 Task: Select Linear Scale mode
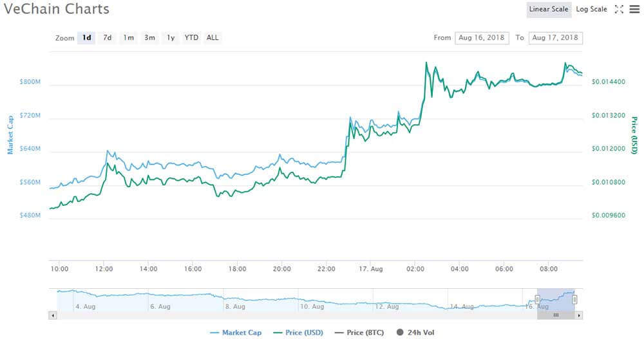pos(549,9)
